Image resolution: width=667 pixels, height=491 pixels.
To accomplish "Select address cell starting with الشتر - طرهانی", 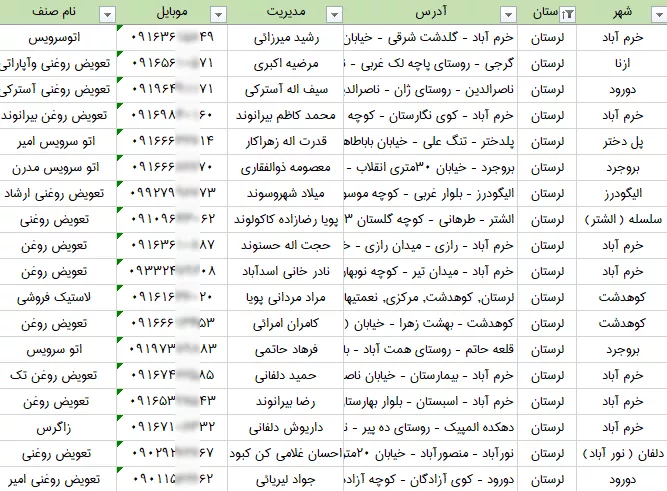I will pos(430,220).
